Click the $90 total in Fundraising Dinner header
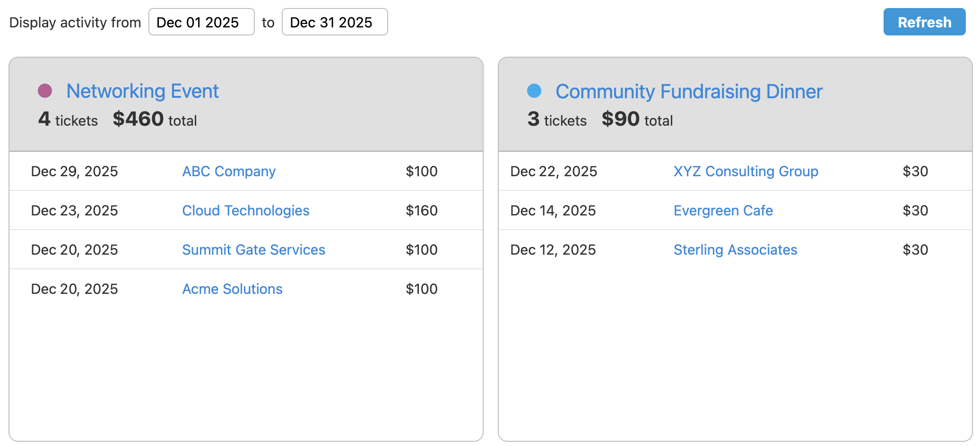Viewport: 980px width, 446px height. tap(620, 119)
